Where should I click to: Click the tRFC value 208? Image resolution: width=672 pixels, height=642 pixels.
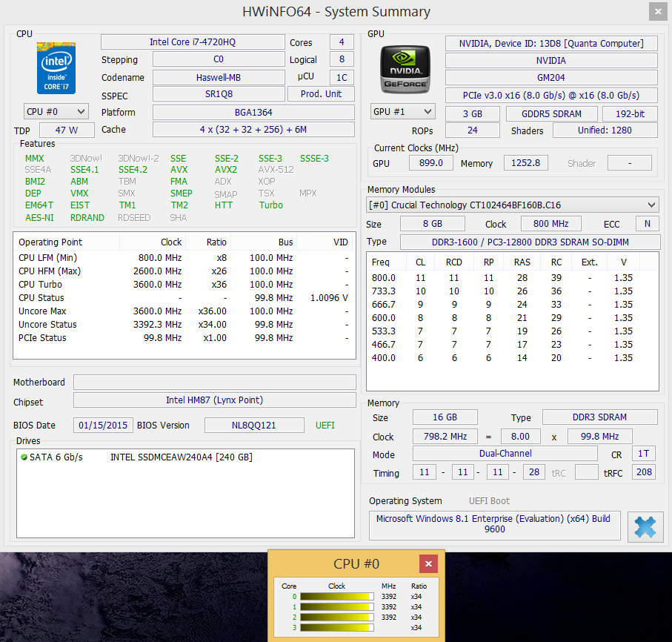[644, 472]
